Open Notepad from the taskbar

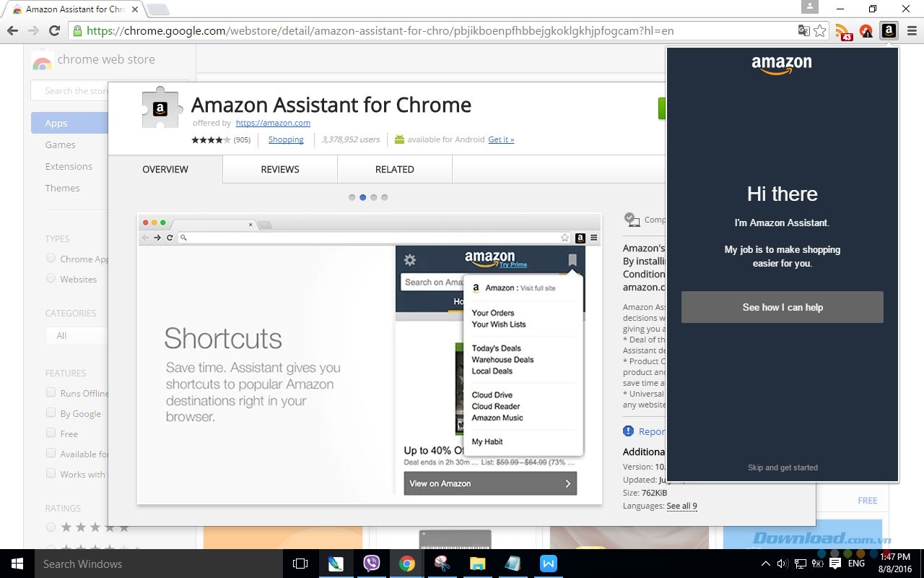[x=513, y=564]
